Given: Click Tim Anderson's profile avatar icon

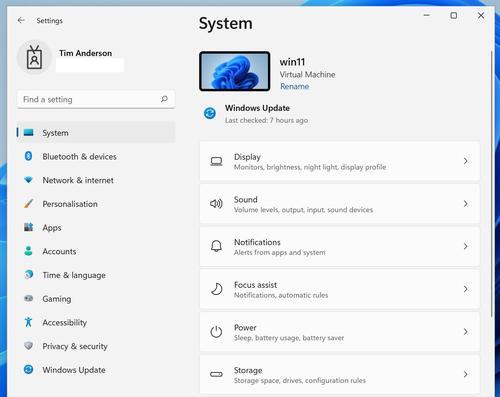Looking at the screenshot, I should 34,58.
